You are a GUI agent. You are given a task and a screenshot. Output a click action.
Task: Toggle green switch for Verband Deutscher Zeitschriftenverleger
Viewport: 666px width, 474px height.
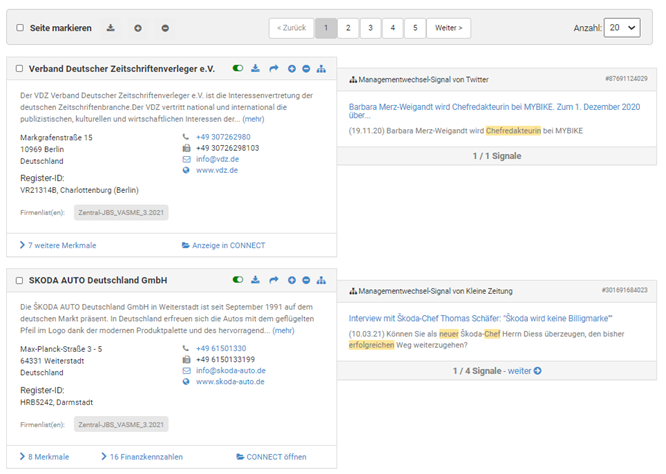pos(238,68)
